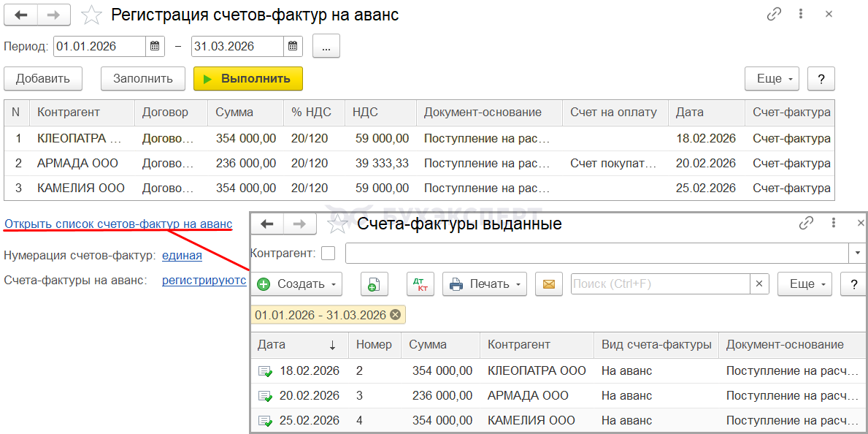Close the Счета-фактуры выданные window
The image size is (868, 434).
click(861, 224)
